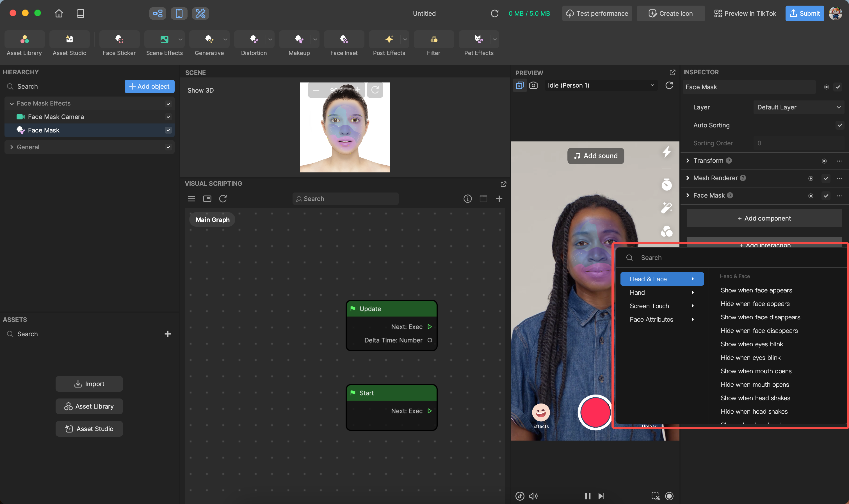The width and height of the screenshot is (849, 504).
Task: Open the tools wrench icon in title bar
Action: pyautogui.click(x=200, y=13)
